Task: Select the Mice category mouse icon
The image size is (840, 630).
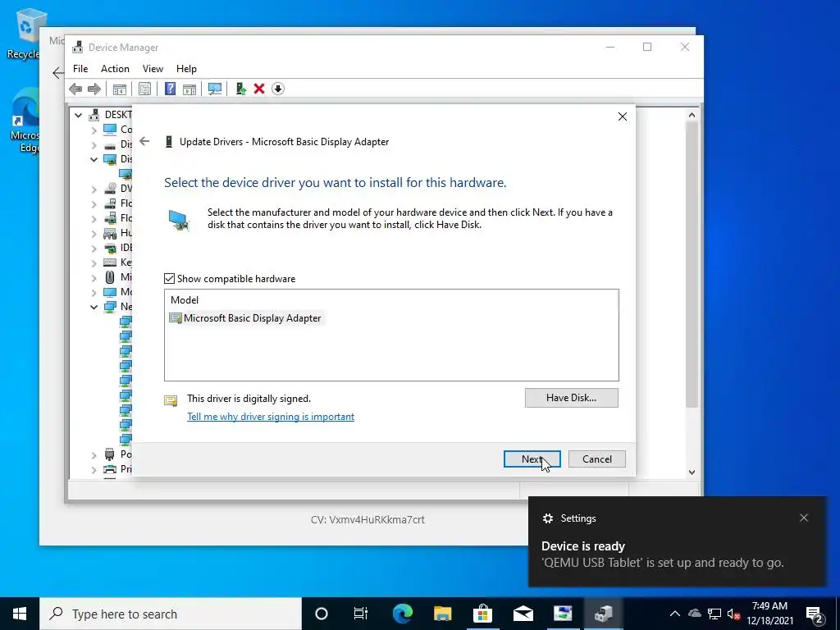Action: (x=110, y=277)
